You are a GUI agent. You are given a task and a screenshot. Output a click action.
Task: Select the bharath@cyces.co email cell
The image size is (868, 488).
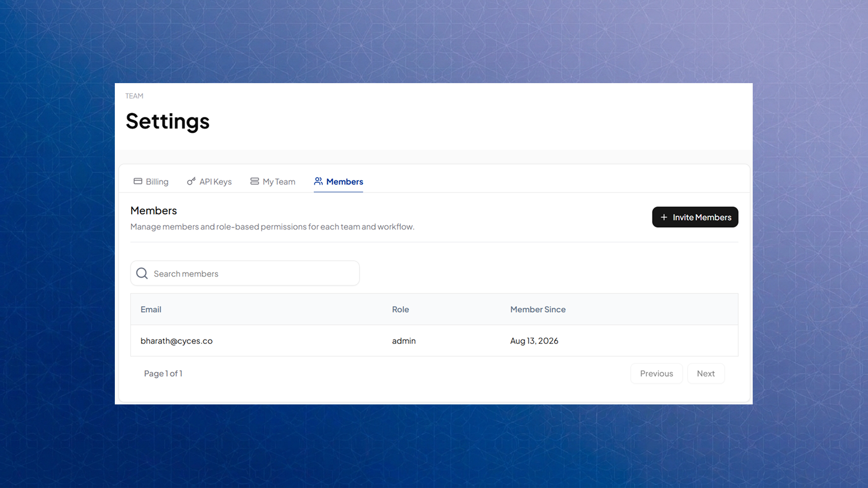point(176,341)
